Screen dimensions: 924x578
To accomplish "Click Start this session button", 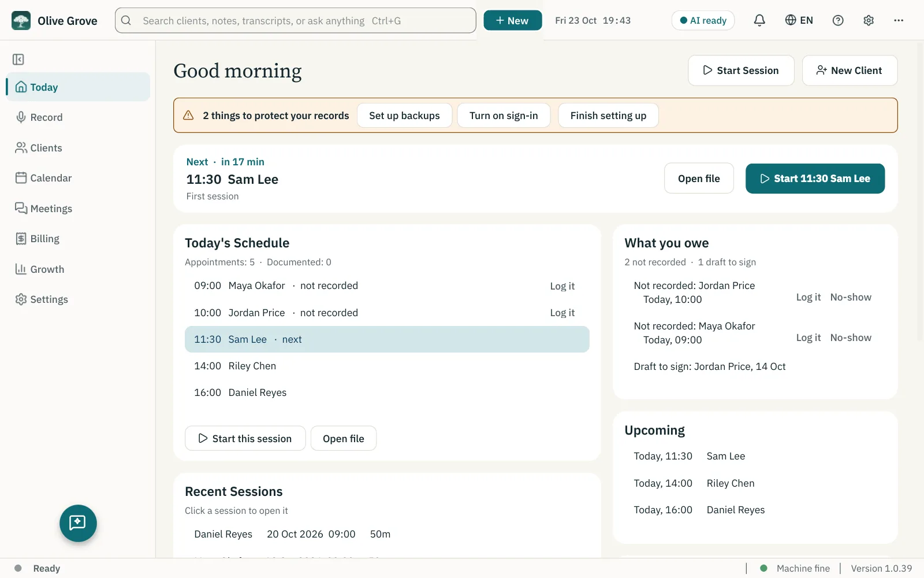I will click(245, 439).
